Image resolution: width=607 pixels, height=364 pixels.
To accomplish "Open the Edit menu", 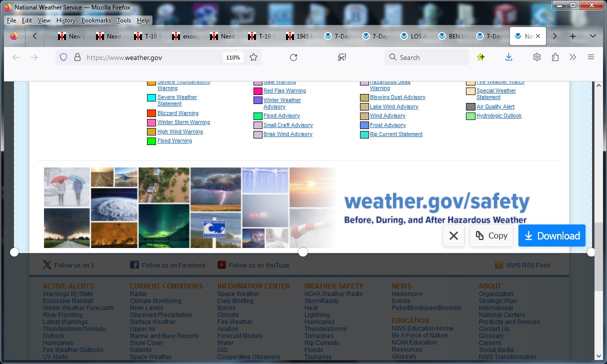I will click(x=27, y=20).
